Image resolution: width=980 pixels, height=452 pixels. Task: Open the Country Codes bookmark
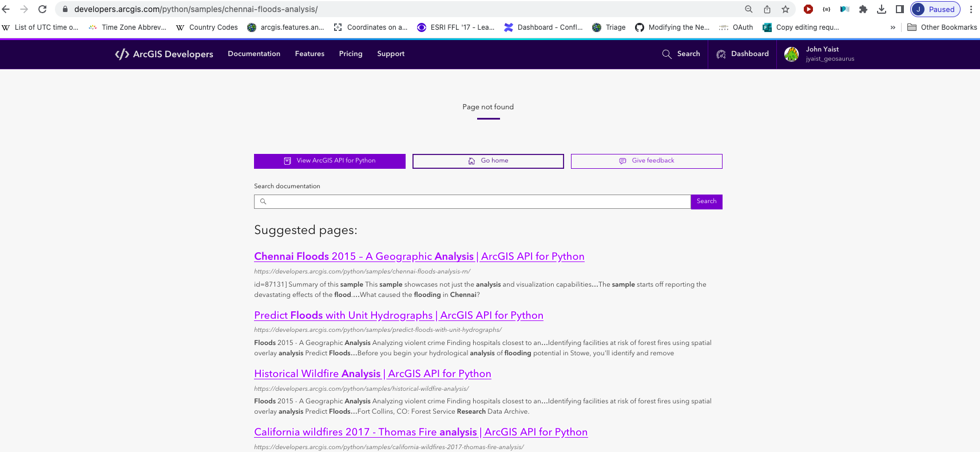[x=207, y=27]
